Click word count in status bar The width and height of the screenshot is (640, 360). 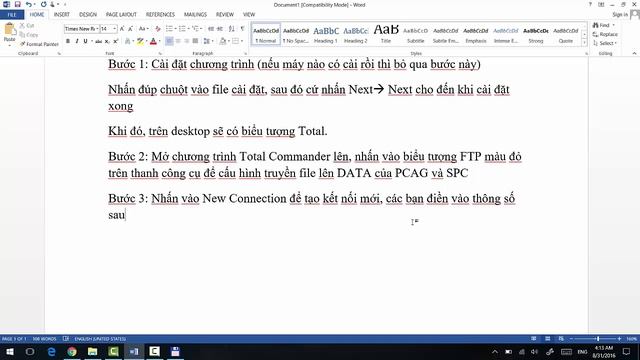click(44, 339)
